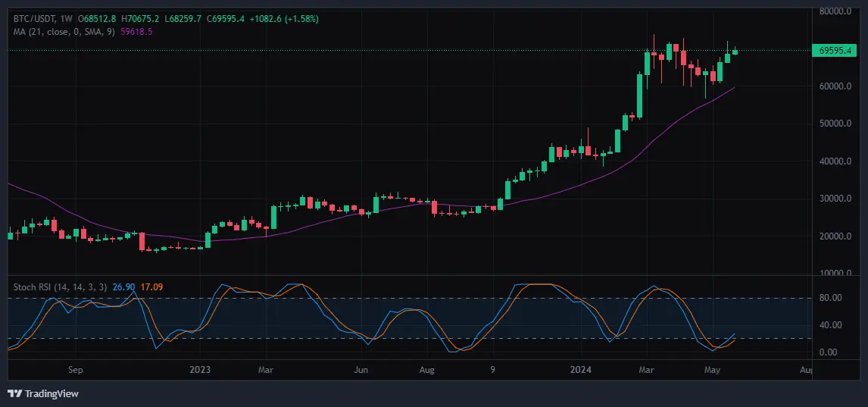Open the Stoch RSI (14, 14, 3, 3) legend
The width and height of the screenshot is (868, 407).
click(60, 286)
